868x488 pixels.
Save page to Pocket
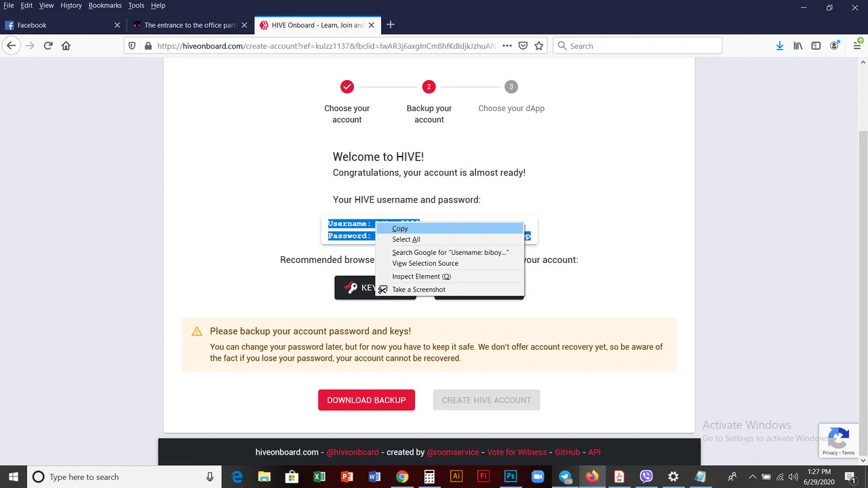pos(524,45)
